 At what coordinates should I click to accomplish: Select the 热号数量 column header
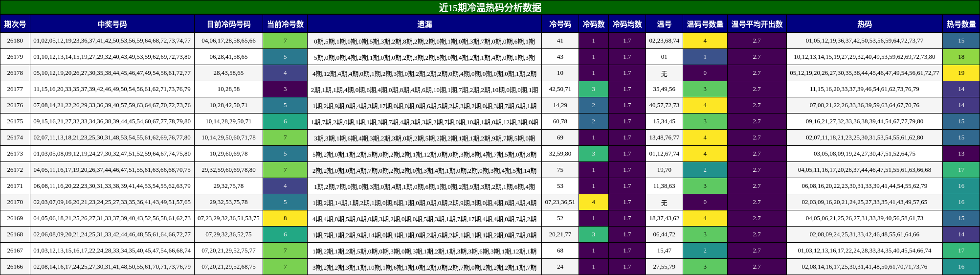961,24
